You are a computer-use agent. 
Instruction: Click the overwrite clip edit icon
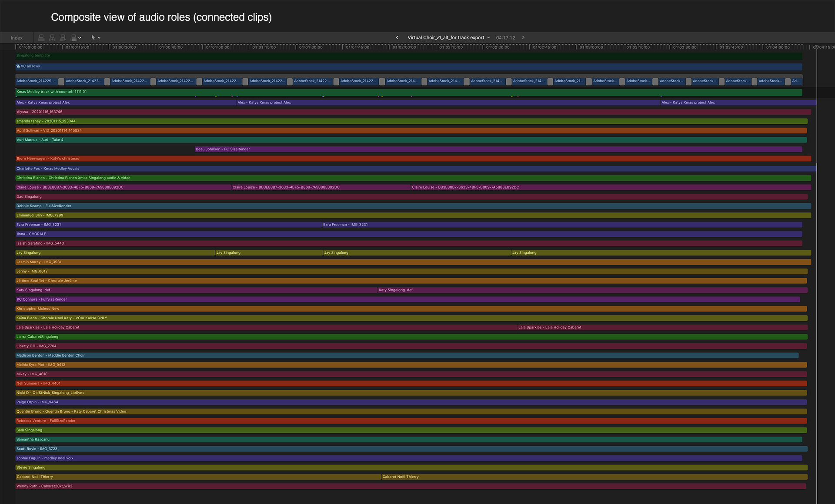(73, 38)
